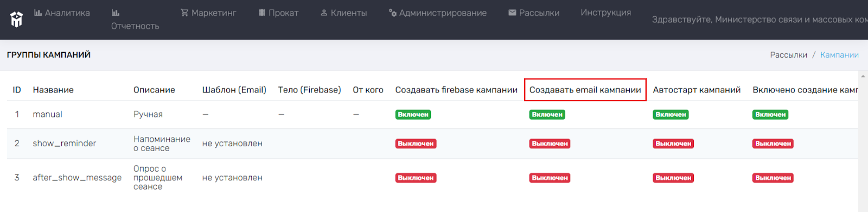Follow the Кампании breadcrumb link

point(839,55)
